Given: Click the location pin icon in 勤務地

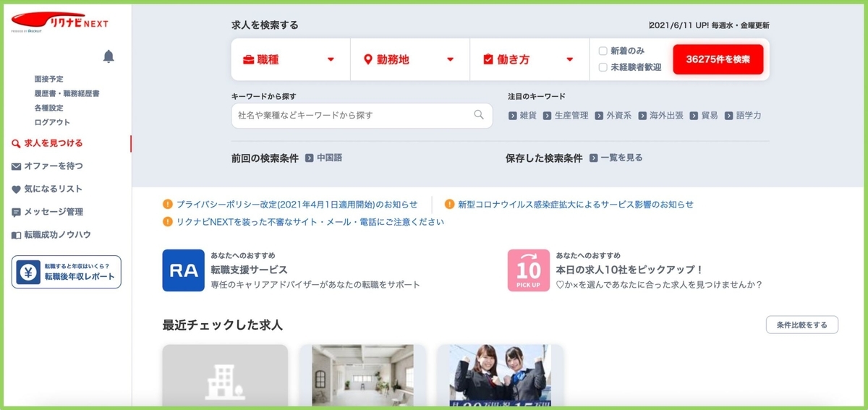Looking at the screenshot, I should tap(367, 59).
